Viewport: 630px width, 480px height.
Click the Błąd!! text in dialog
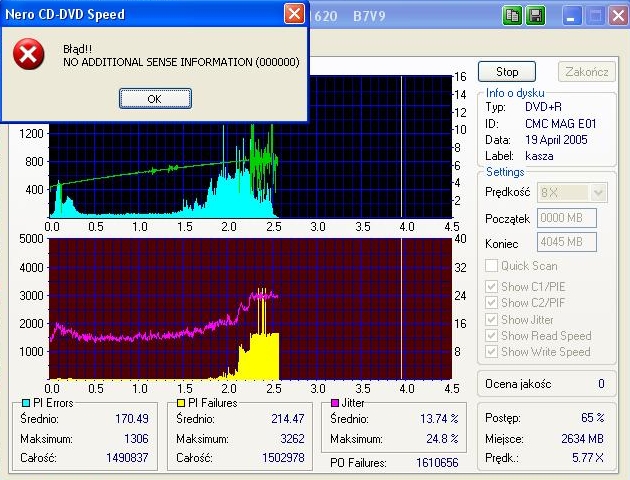click(77, 49)
